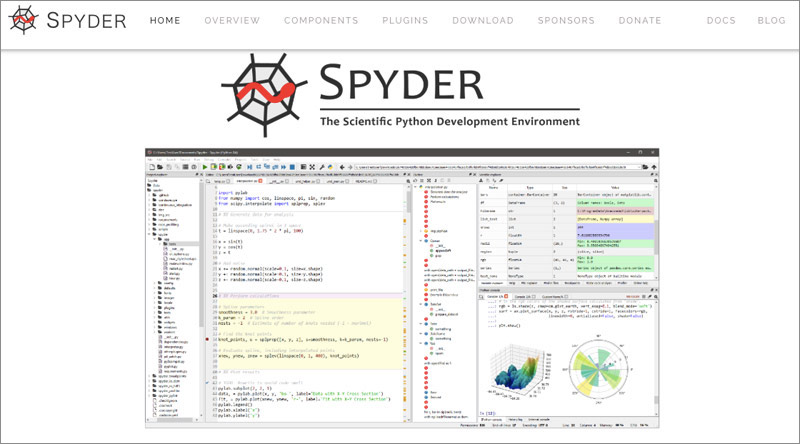Viewport: 800px width, 444px height.
Task: Click the Spyder spider-web logo in the navbar
Action: tap(23, 20)
